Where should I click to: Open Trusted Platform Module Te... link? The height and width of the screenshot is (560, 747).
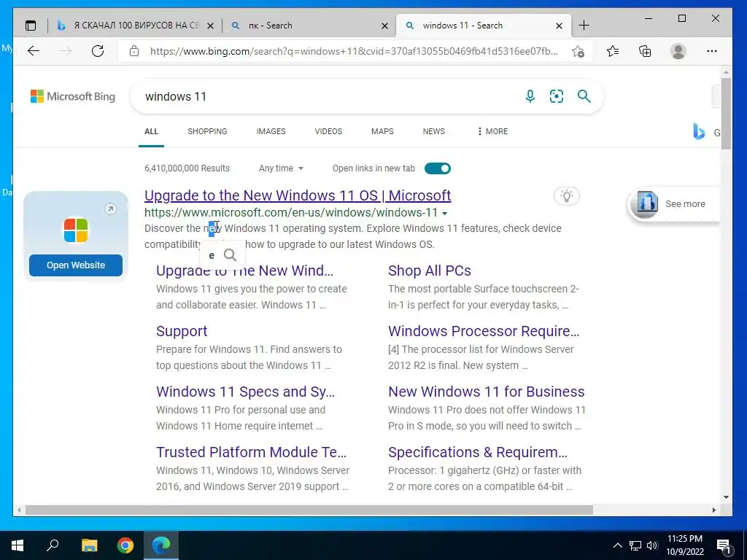pyautogui.click(x=251, y=452)
